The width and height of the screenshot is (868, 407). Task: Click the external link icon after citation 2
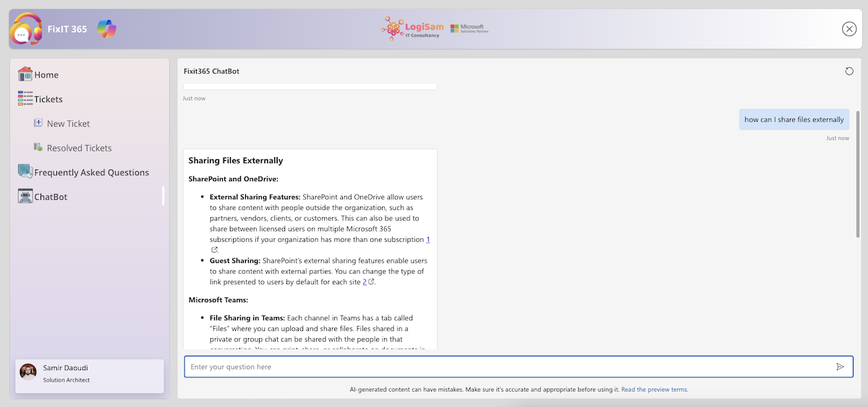coord(372,282)
